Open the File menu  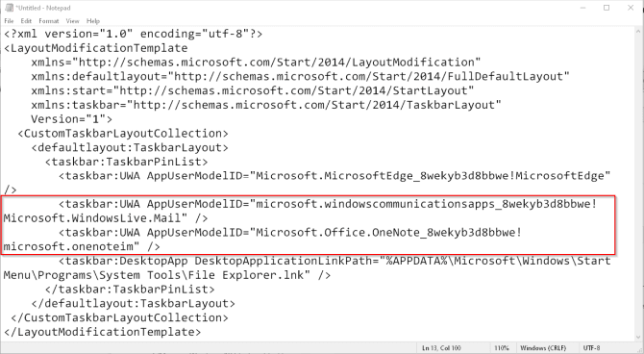[9, 21]
